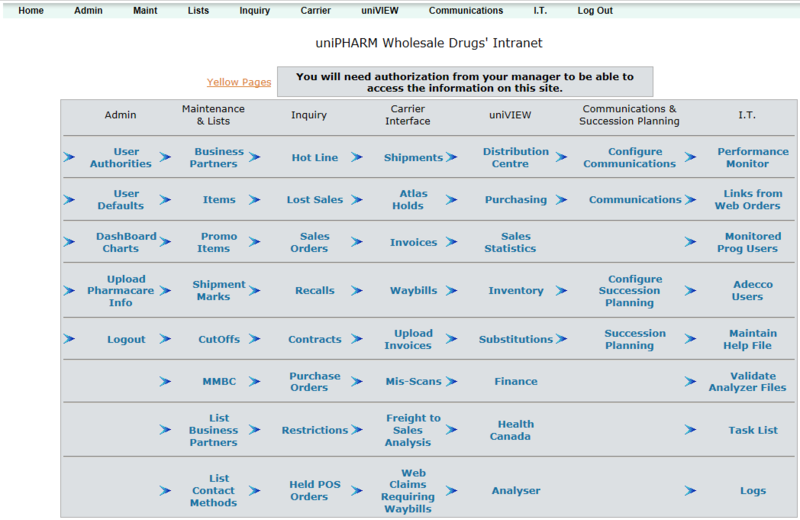
Task: Open the Mis-Scans link
Action: pos(413,381)
